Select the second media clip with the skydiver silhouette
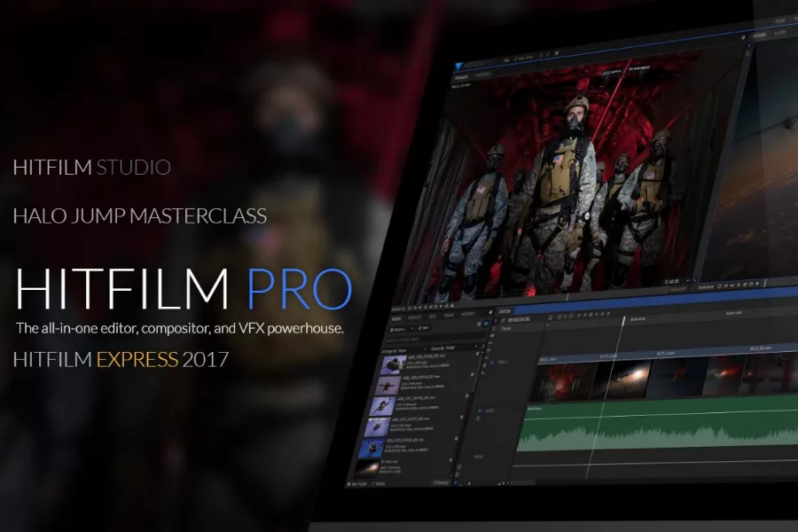This screenshot has width=798, height=532. pos(387,386)
